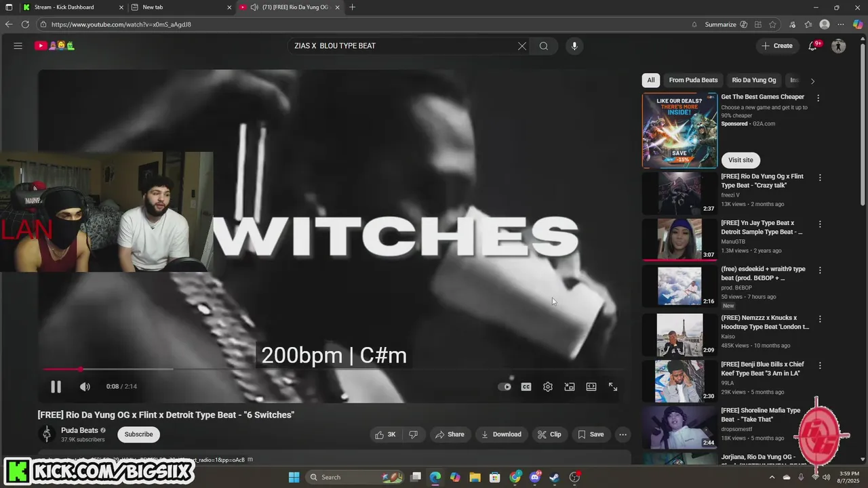Seek along the red video progress bar
The width and height of the screenshot is (868, 488).
332,369
